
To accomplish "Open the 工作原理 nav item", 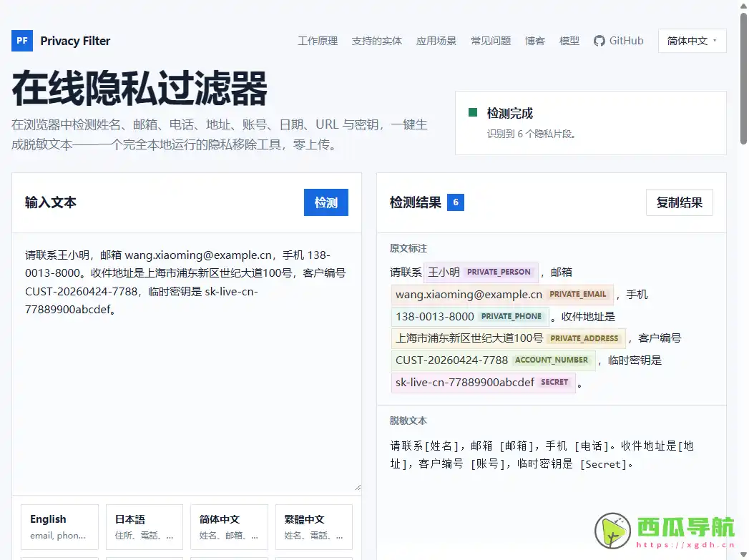I will point(318,41).
